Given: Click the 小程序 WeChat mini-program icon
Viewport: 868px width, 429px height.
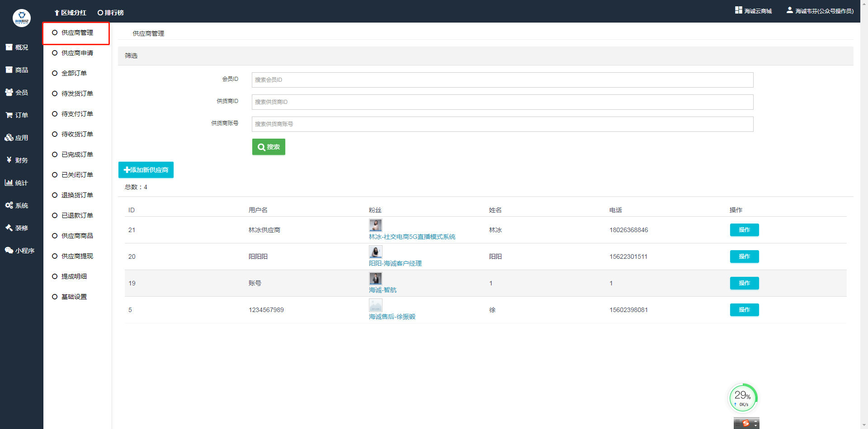Looking at the screenshot, I should coord(9,251).
